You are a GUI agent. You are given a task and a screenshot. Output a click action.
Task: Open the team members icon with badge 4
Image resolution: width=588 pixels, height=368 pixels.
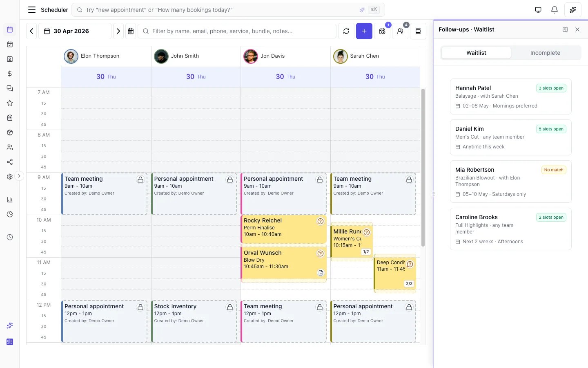(400, 31)
